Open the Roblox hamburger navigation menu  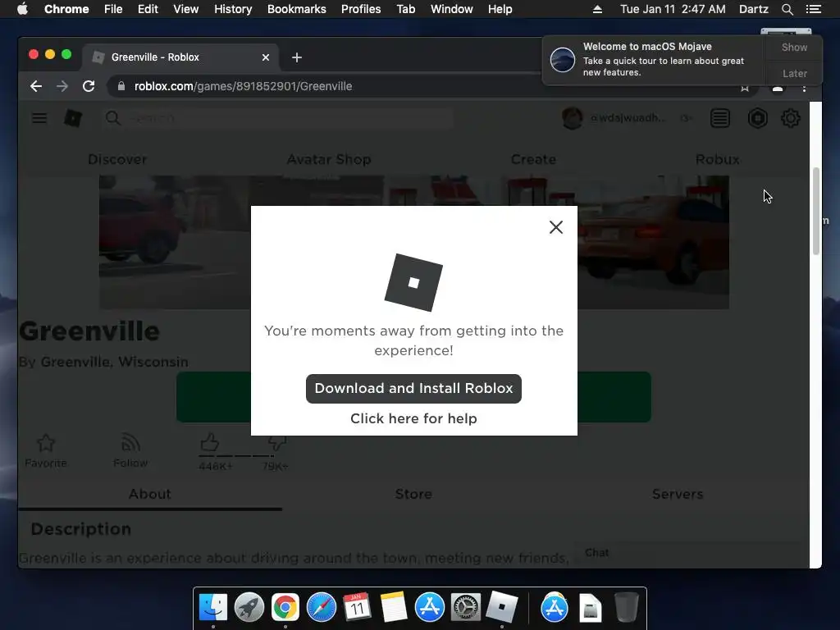[x=39, y=118]
